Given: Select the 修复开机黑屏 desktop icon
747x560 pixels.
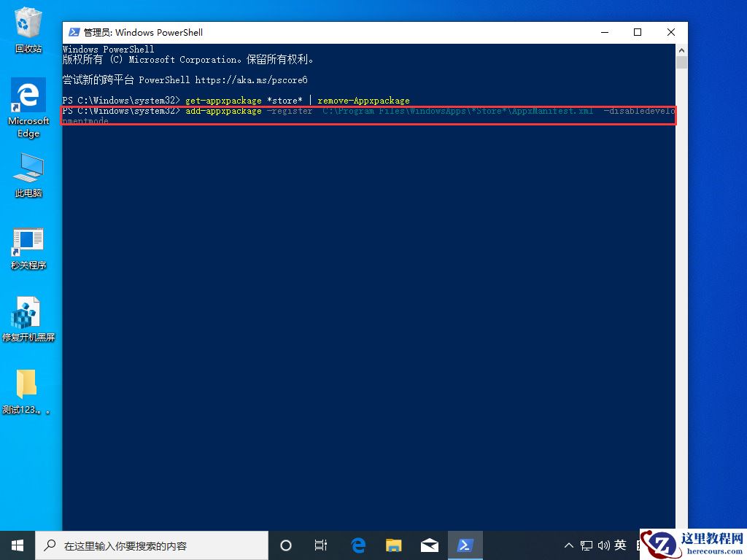Looking at the screenshot, I should (x=28, y=319).
